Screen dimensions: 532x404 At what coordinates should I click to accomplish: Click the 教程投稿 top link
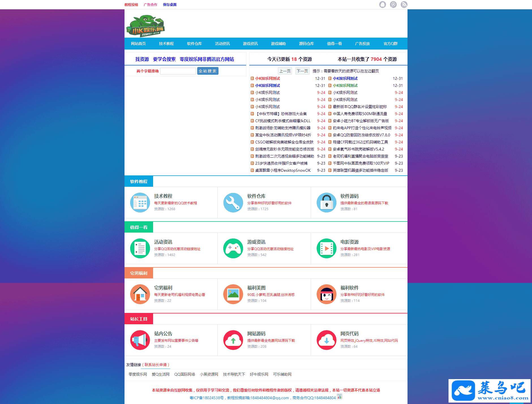point(131,5)
